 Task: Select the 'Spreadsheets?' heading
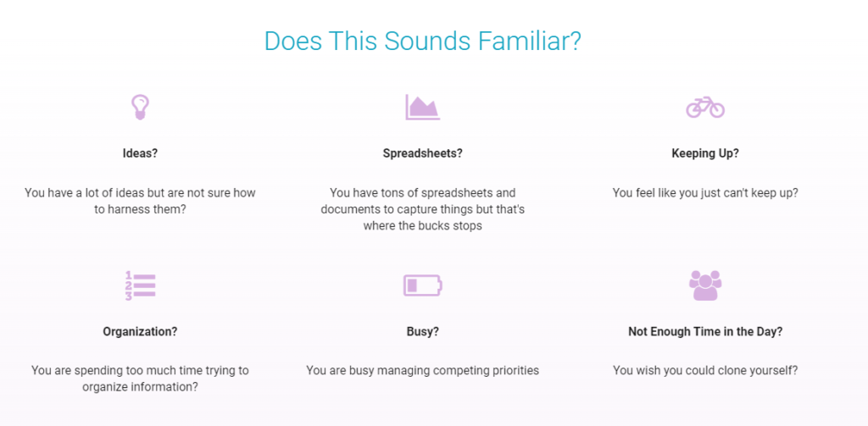pos(422,153)
